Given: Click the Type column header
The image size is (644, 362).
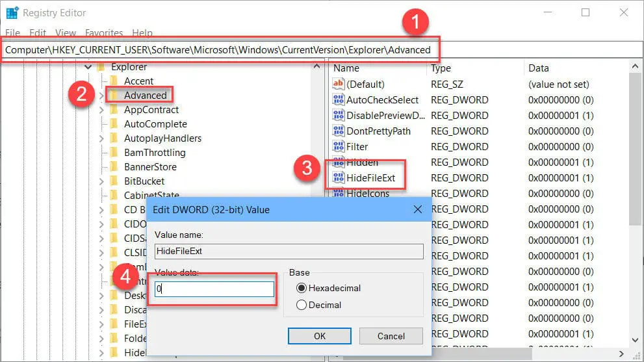Looking at the screenshot, I should tap(441, 68).
